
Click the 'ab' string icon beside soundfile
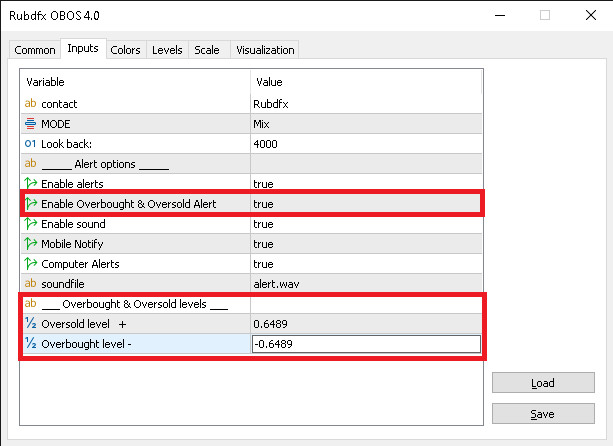click(x=30, y=283)
